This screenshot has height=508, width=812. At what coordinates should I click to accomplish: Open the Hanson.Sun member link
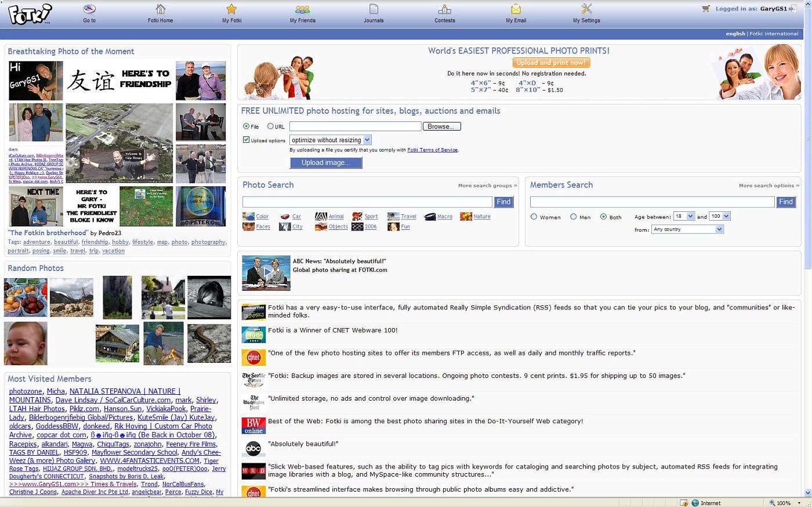pos(122,409)
